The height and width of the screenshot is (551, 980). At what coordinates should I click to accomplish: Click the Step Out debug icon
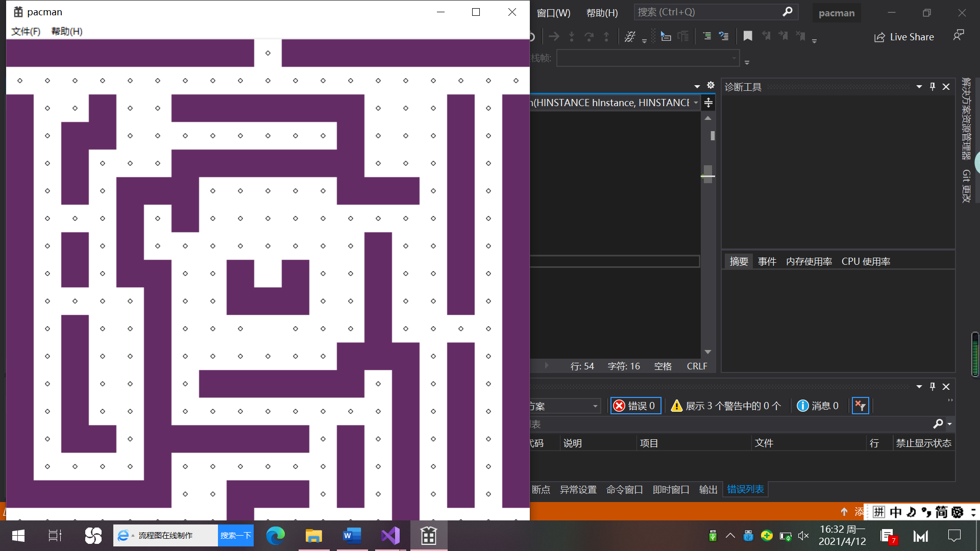pyautogui.click(x=606, y=36)
